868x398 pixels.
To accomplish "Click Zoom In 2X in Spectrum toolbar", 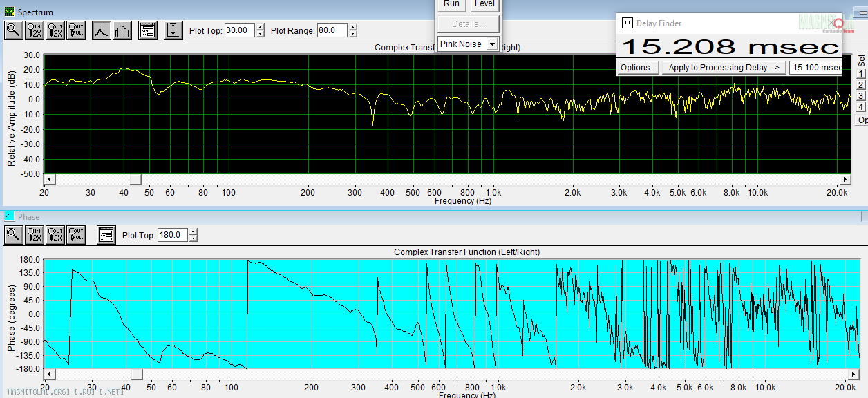I will [x=35, y=30].
